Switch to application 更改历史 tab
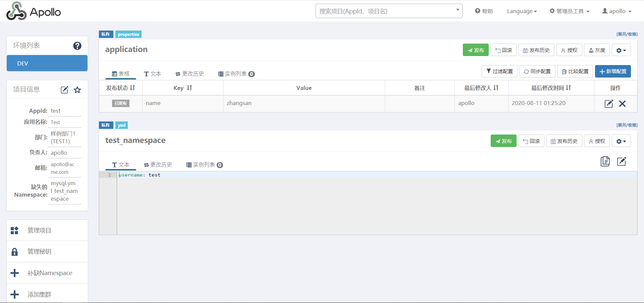The height and width of the screenshot is (303, 644). [x=190, y=74]
